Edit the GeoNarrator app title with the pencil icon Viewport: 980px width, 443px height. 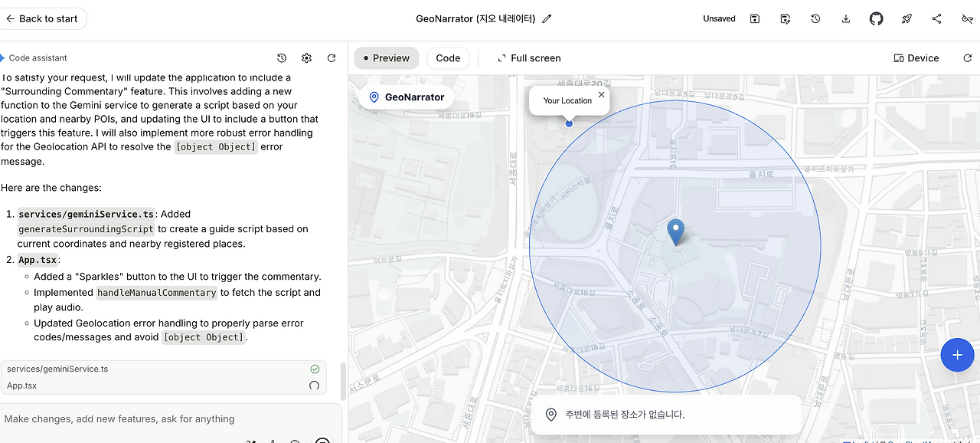[x=547, y=18]
